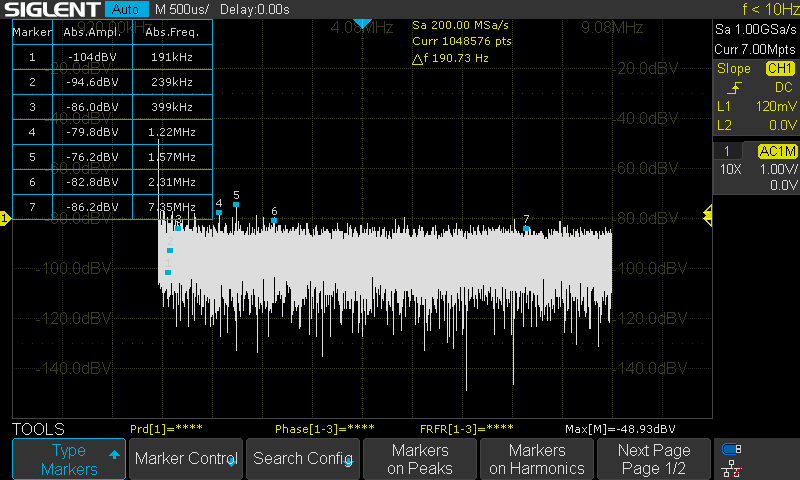Click the SIGLENT logo
The width and height of the screenshot is (800, 480).
point(53,9)
